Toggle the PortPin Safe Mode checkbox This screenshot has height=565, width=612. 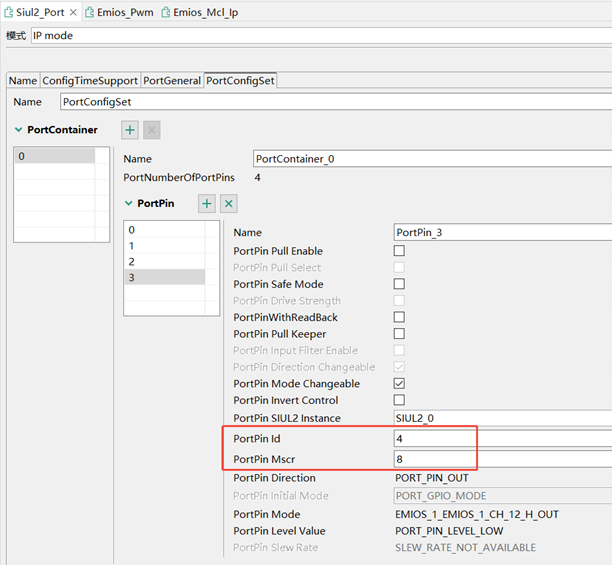tap(399, 284)
